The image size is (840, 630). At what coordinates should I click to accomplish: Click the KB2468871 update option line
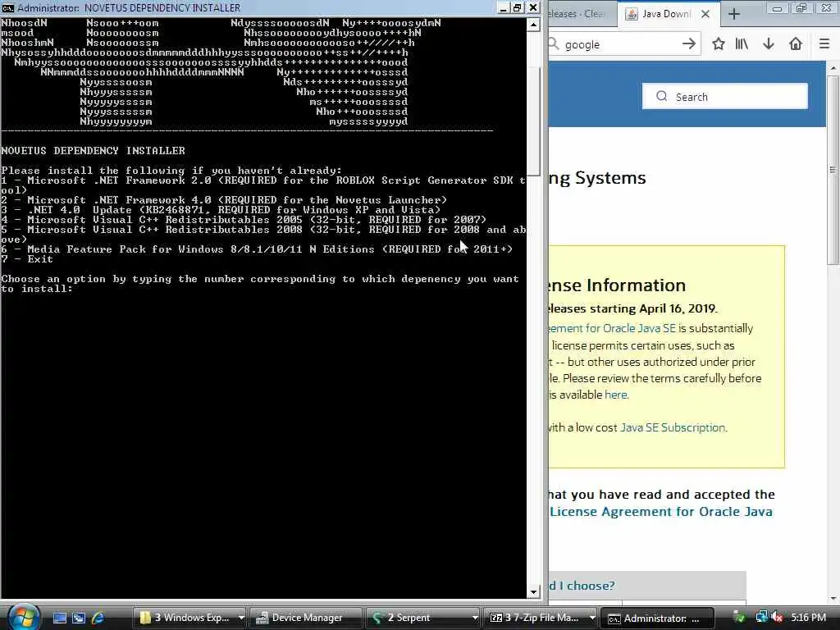pyautogui.click(x=221, y=210)
